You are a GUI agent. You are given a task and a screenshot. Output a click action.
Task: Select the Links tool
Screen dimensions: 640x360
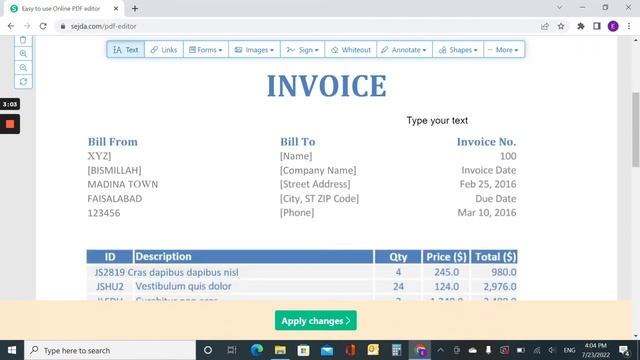click(x=164, y=50)
